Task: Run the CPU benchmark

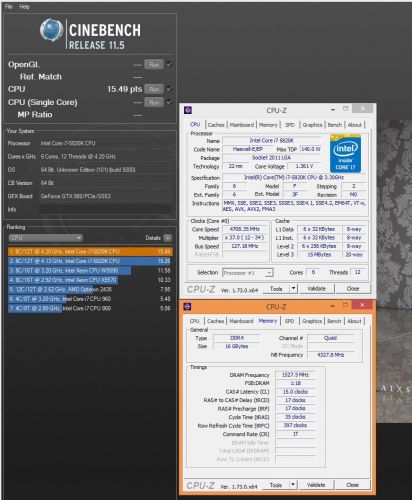Action: point(154,89)
